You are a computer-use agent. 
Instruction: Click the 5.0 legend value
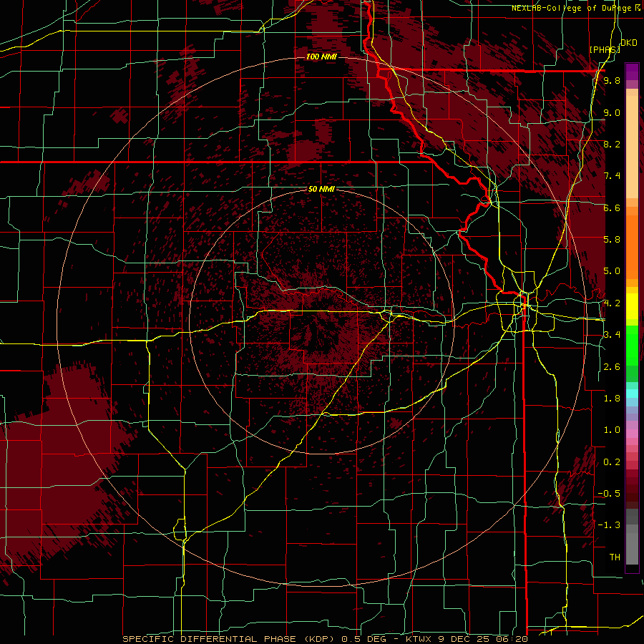pos(612,271)
